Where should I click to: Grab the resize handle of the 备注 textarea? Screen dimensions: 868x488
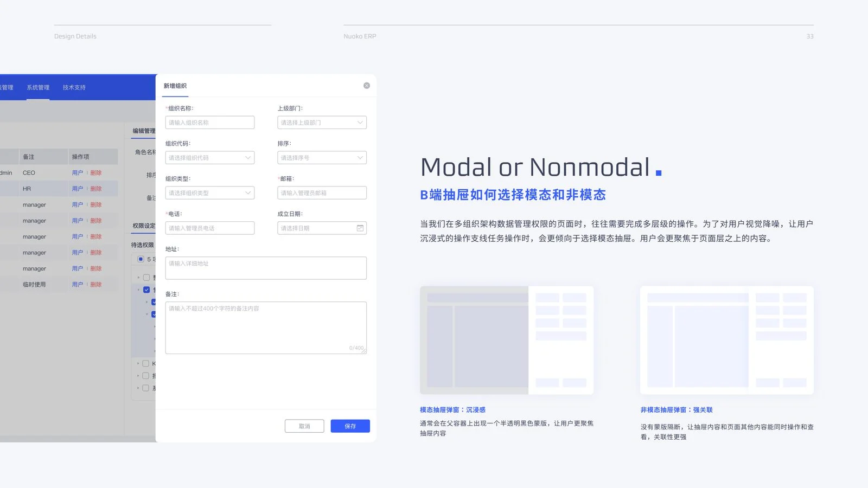pyautogui.click(x=364, y=351)
